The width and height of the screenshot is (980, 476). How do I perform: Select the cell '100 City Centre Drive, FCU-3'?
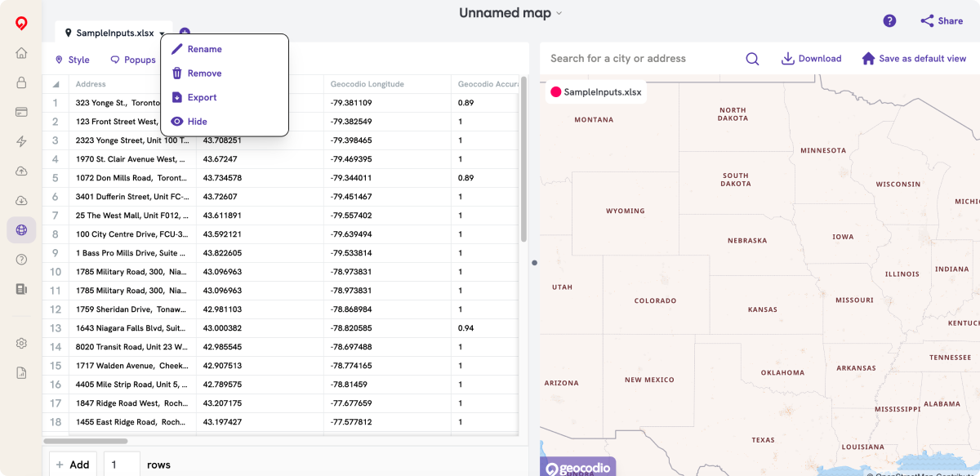[x=132, y=234]
